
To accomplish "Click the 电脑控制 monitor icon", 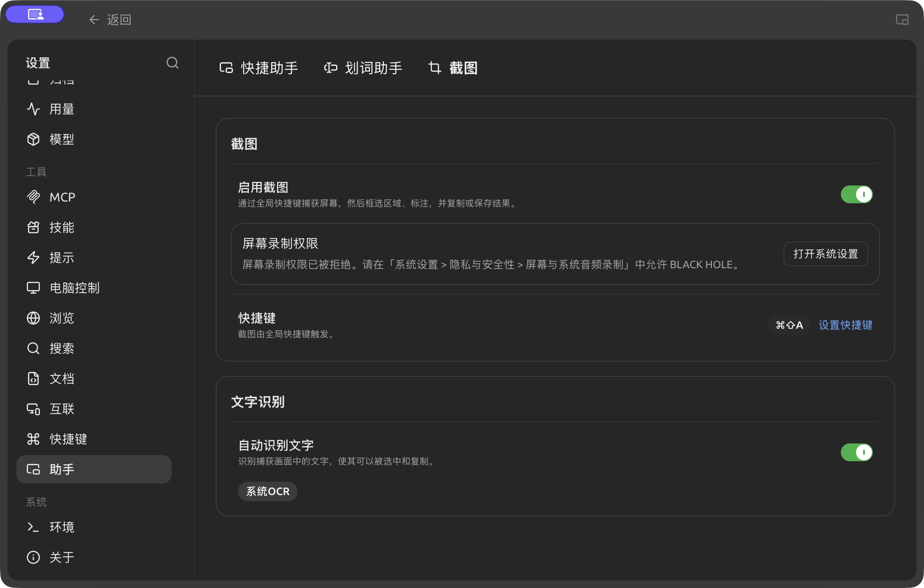I will (x=33, y=288).
